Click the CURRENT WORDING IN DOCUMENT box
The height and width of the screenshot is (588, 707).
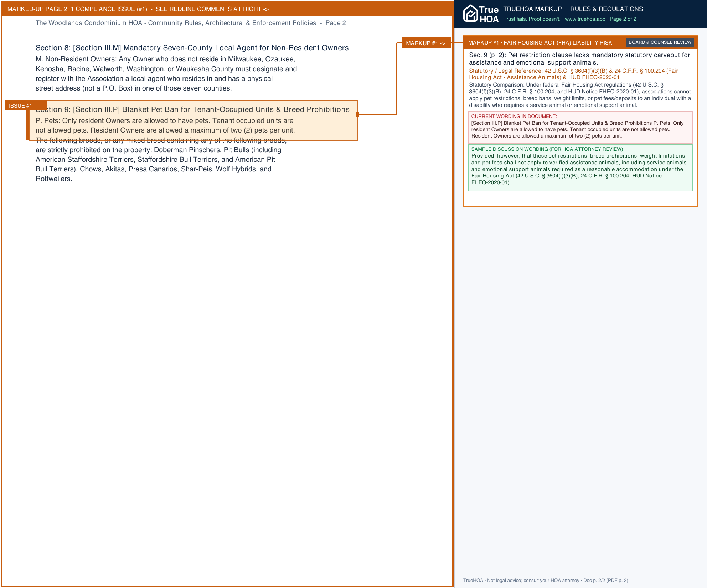(580, 127)
